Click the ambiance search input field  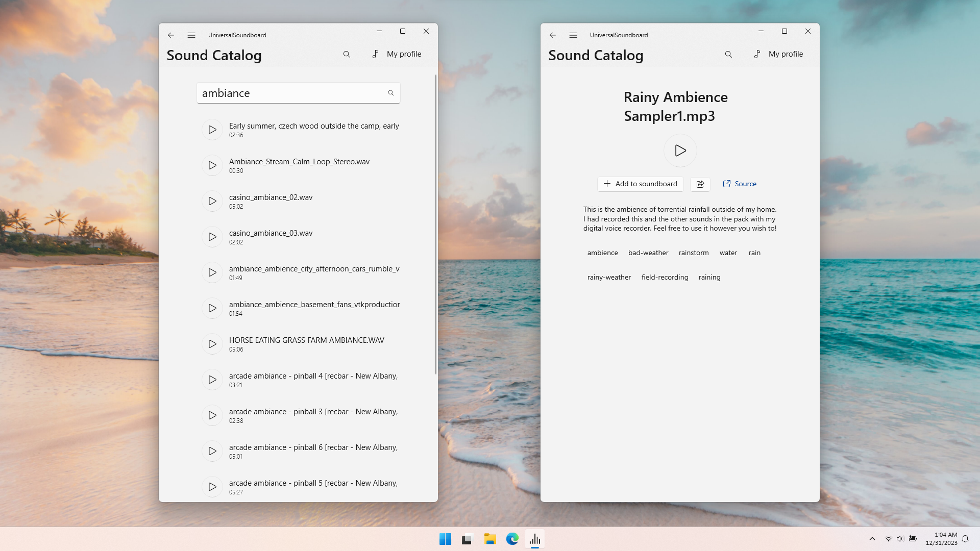(x=291, y=93)
